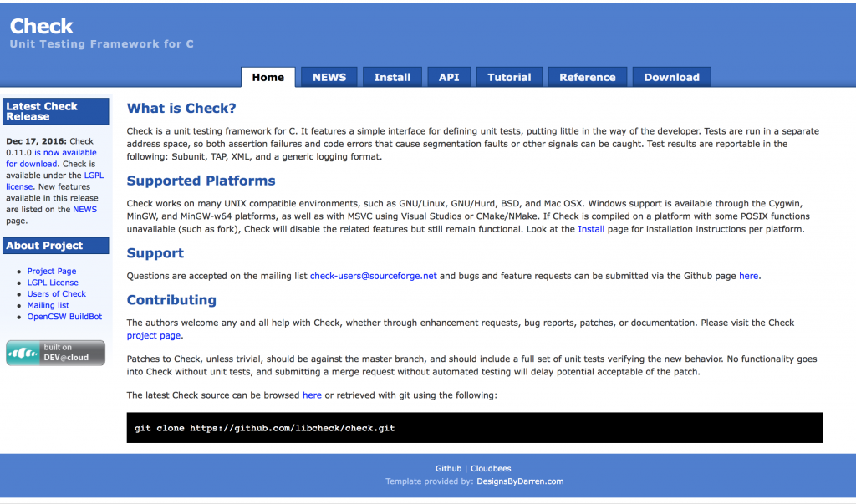Switch to the NEWS tab
This screenshot has width=856, height=504.
(x=329, y=77)
